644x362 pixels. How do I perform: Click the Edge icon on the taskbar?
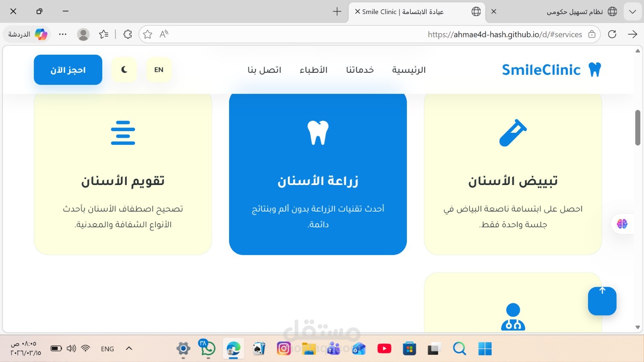tap(233, 348)
